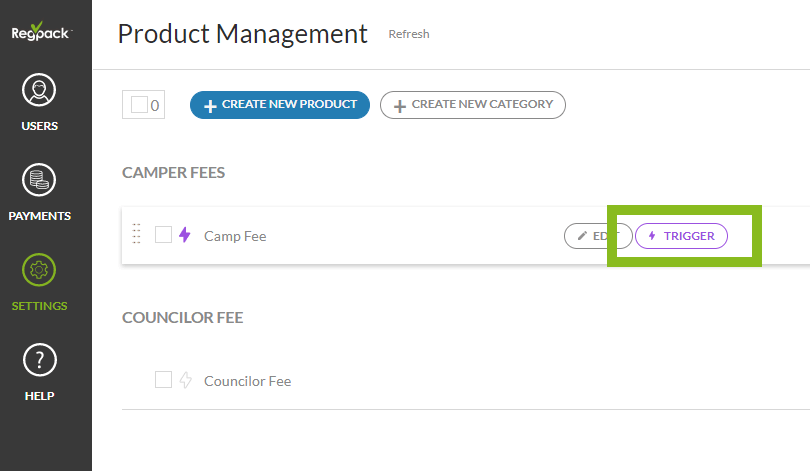Click the Refresh link
Screen dimensions: 810x471
point(409,34)
